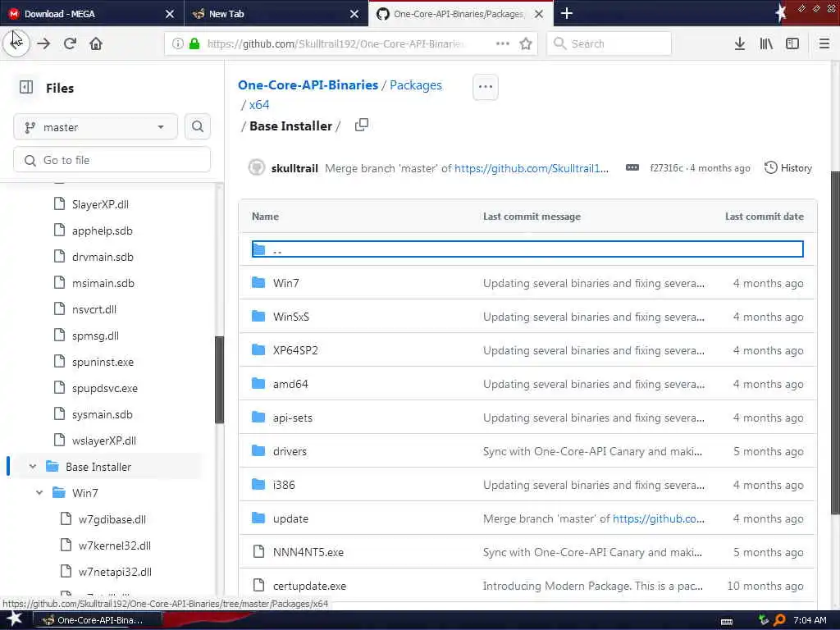840x630 pixels.
Task: Click the address bar URL
Action: pos(336,43)
